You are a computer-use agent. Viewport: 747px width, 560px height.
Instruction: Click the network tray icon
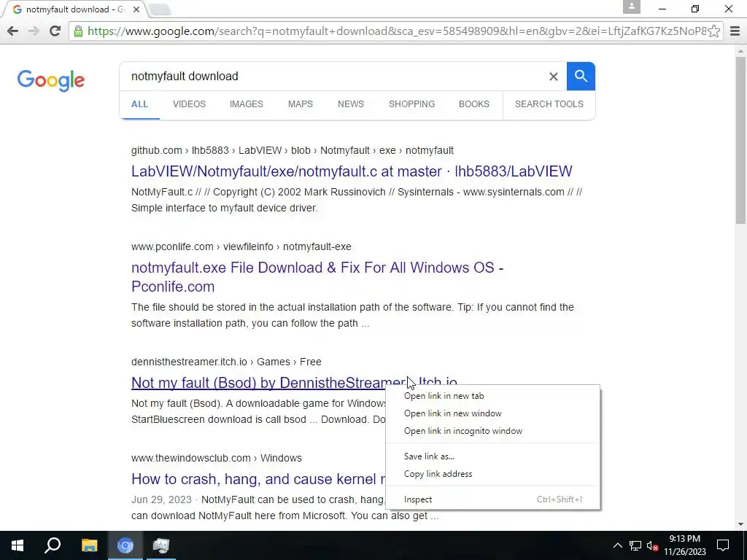tap(635, 545)
